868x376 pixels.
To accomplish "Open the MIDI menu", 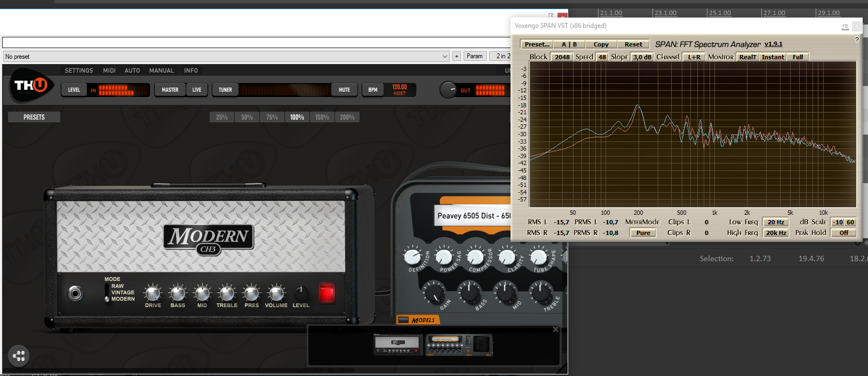I will coord(109,70).
